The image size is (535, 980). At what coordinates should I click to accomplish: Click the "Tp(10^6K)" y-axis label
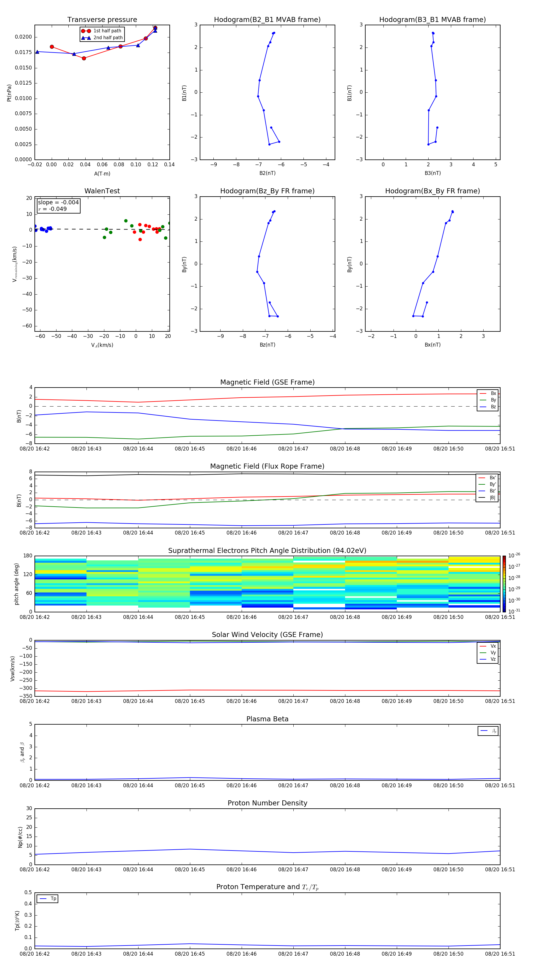[x=17, y=921]
